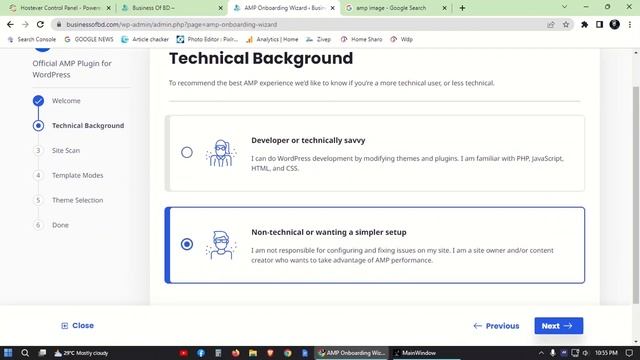Click the developer persona illustration icon
The width and height of the screenshot is (640, 360).
click(x=221, y=153)
